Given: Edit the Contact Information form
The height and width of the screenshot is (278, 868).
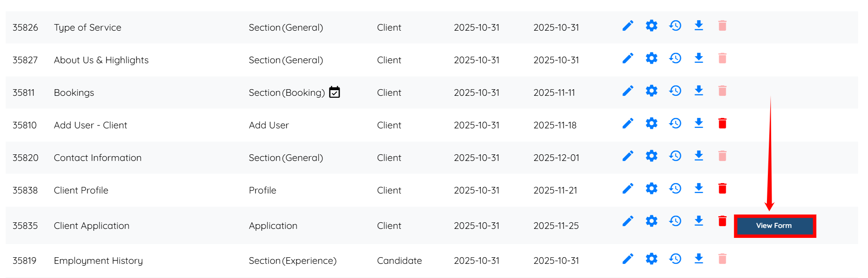Looking at the screenshot, I should (628, 156).
